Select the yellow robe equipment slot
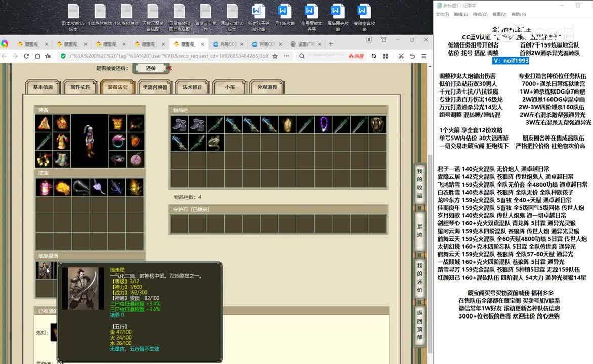The width and height of the screenshot is (593, 364). (62, 142)
